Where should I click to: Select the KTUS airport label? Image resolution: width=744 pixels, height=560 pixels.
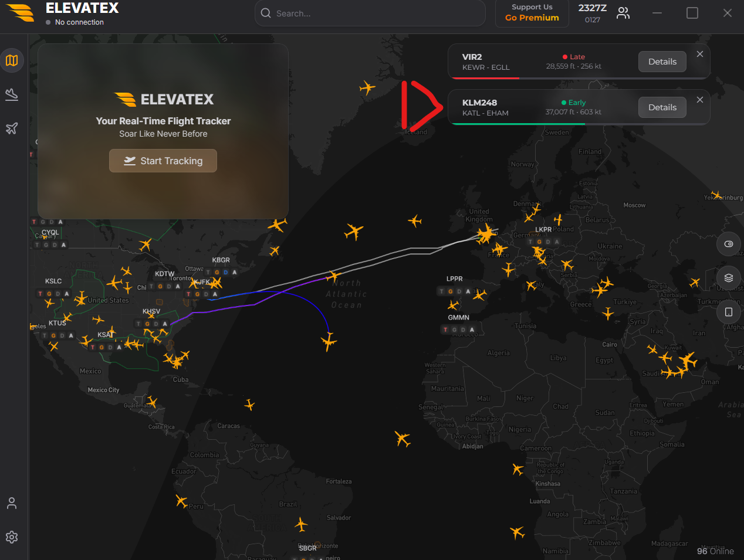(58, 323)
